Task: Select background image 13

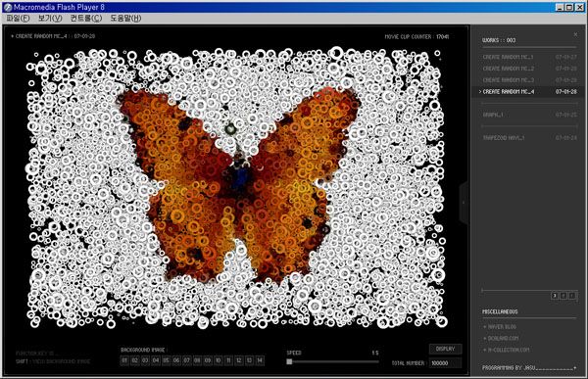Action: pos(249,360)
